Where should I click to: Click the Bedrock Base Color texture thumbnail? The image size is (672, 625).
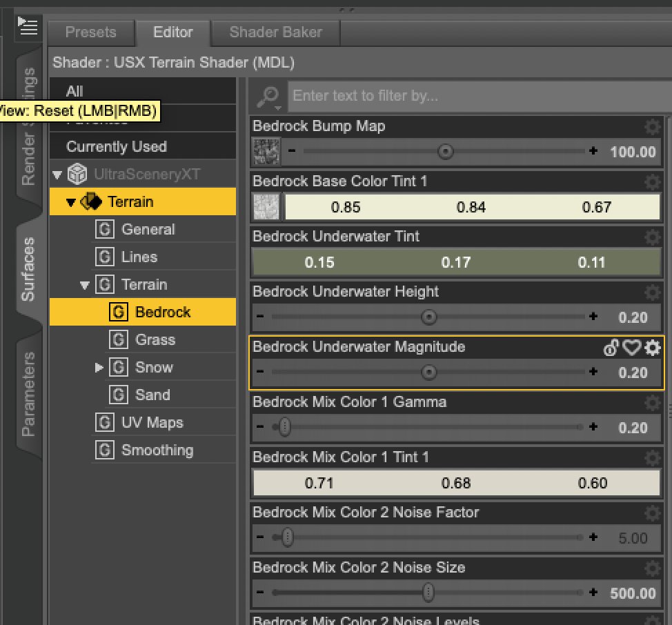pos(266,206)
